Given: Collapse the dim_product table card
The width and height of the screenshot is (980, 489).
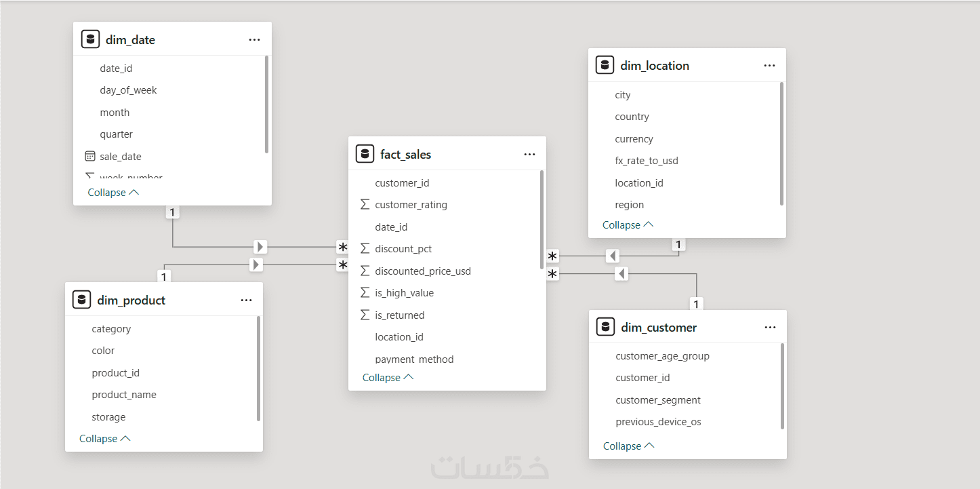Looking at the screenshot, I should 105,439.
